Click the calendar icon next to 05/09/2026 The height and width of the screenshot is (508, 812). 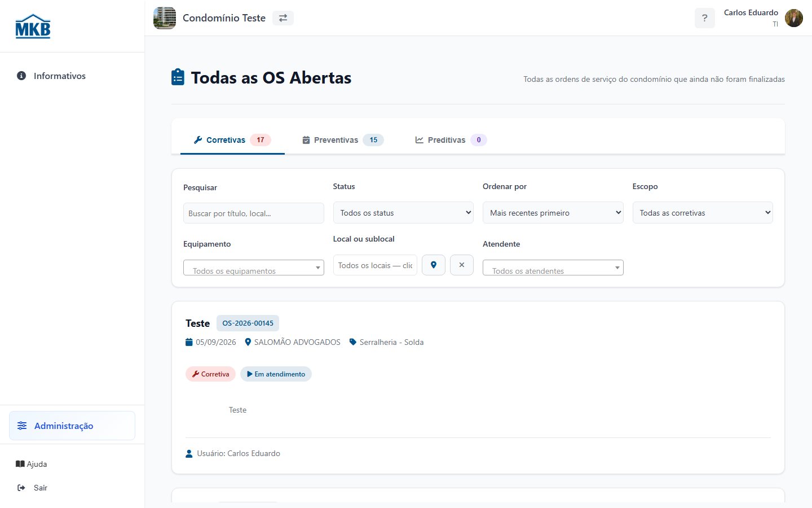click(x=189, y=342)
